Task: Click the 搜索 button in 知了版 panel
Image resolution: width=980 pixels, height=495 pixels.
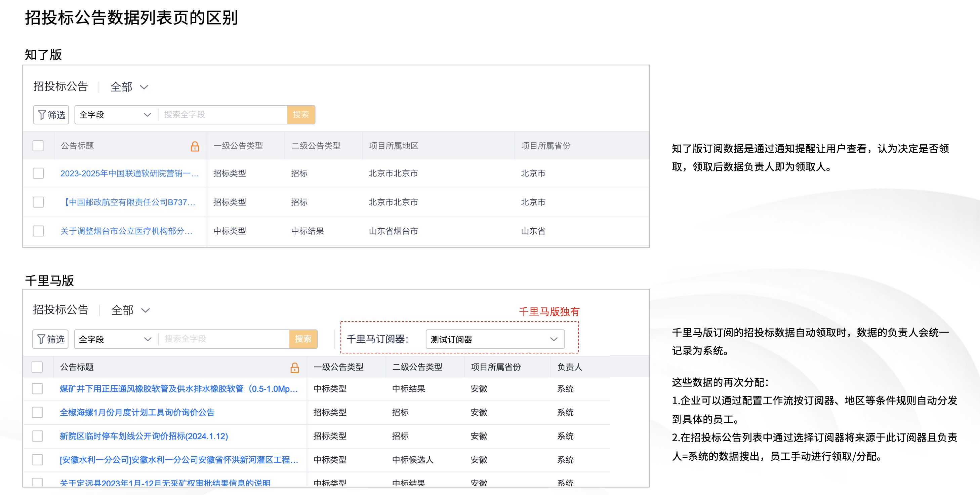Action: [x=301, y=115]
